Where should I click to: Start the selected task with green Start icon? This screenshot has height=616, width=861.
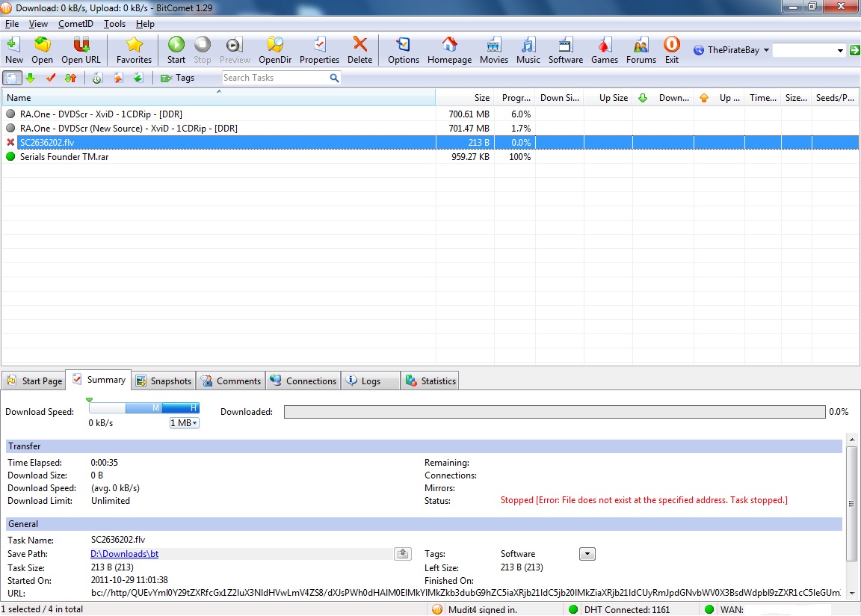176,45
